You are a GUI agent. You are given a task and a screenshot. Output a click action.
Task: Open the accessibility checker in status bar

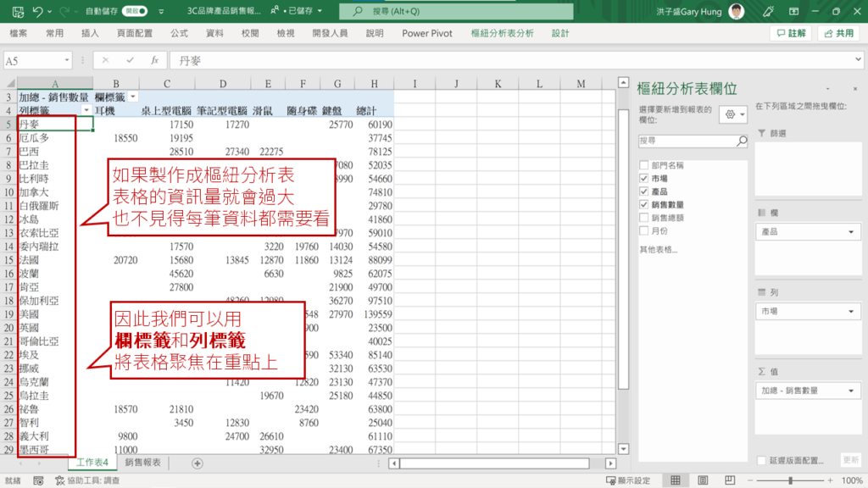87,480
